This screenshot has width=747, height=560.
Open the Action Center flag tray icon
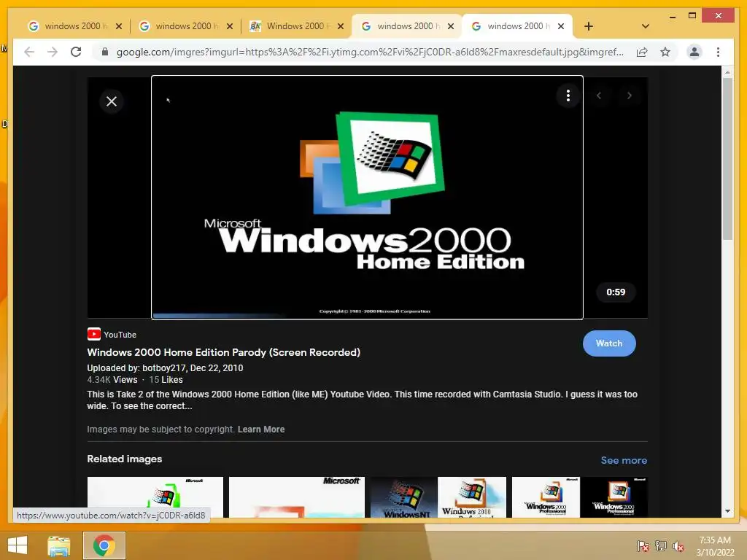pyautogui.click(x=643, y=546)
